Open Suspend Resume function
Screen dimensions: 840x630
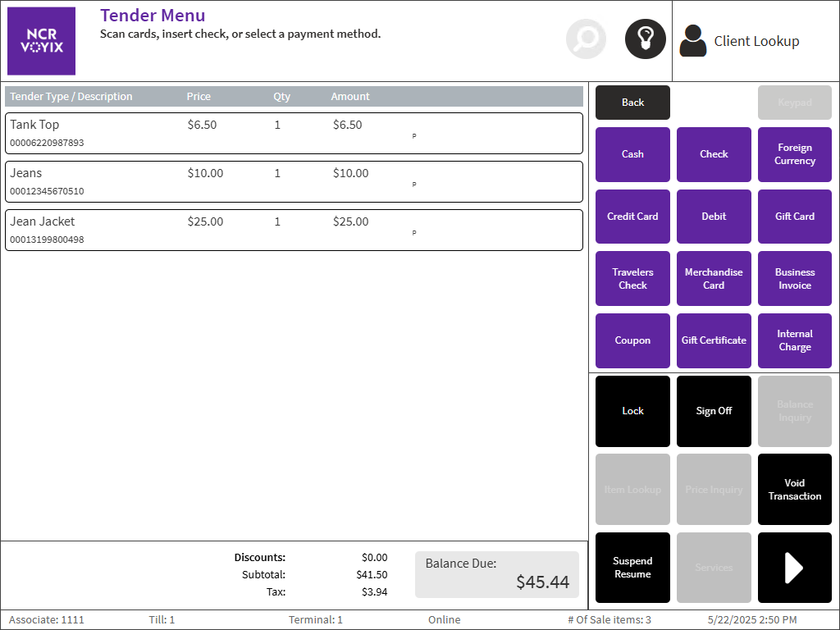632,568
